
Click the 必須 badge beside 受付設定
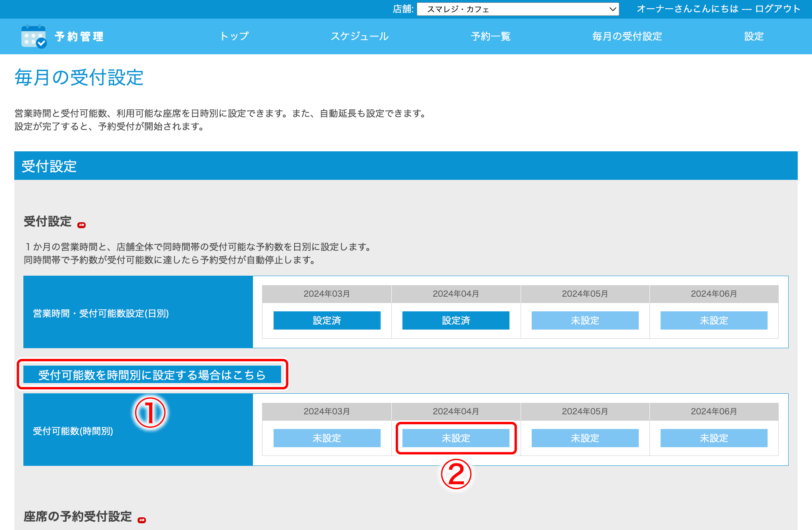pyautogui.click(x=82, y=226)
